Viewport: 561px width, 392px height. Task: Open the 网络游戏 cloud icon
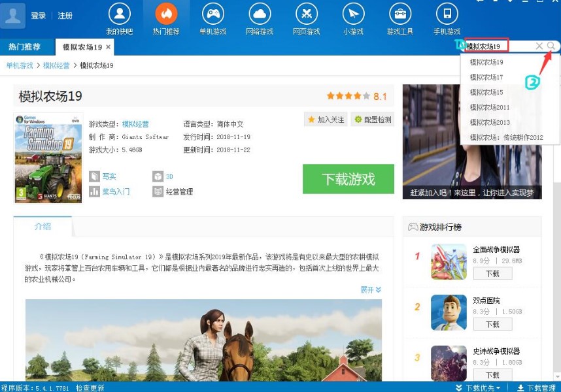tap(260, 14)
